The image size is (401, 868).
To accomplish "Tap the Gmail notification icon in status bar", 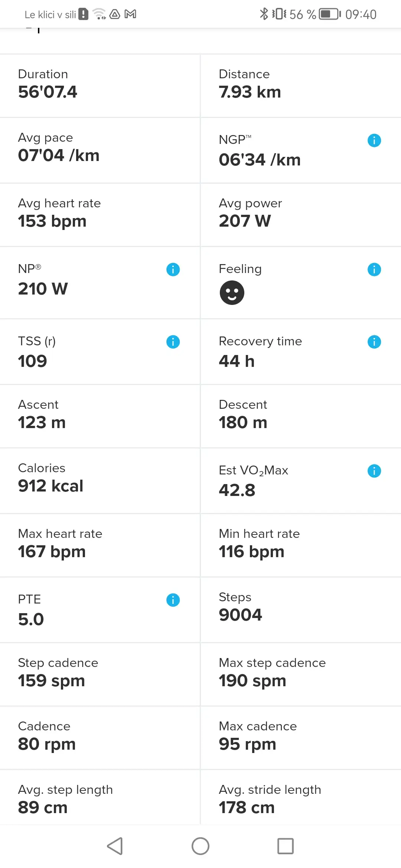I will tap(130, 14).
